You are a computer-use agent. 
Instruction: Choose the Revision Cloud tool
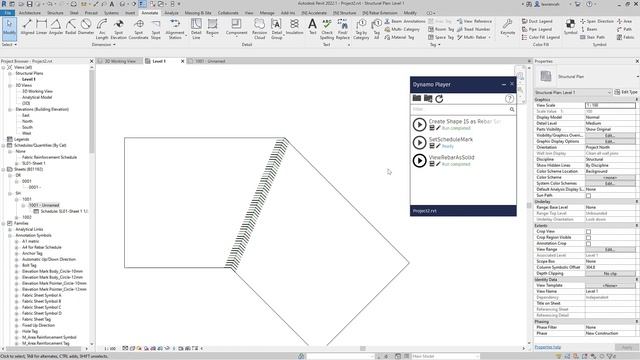click(259, 29)
